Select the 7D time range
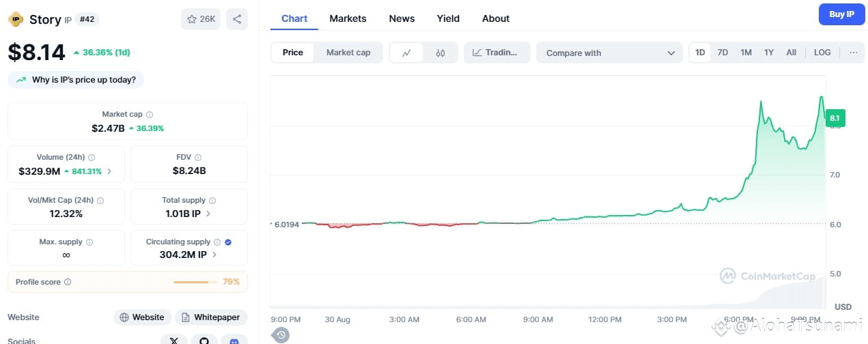The height and width of the screenshot is (344, 868). coord(723,53)
